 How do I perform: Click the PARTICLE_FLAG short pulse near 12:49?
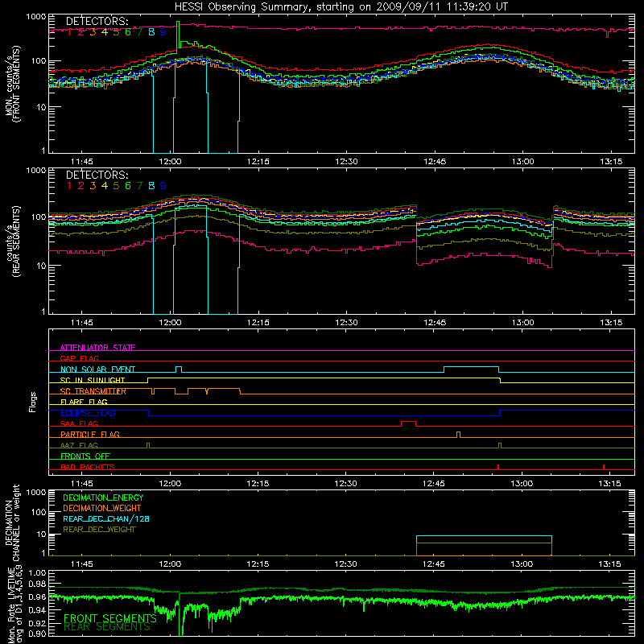pyautogui.click(x=458, y=435)
